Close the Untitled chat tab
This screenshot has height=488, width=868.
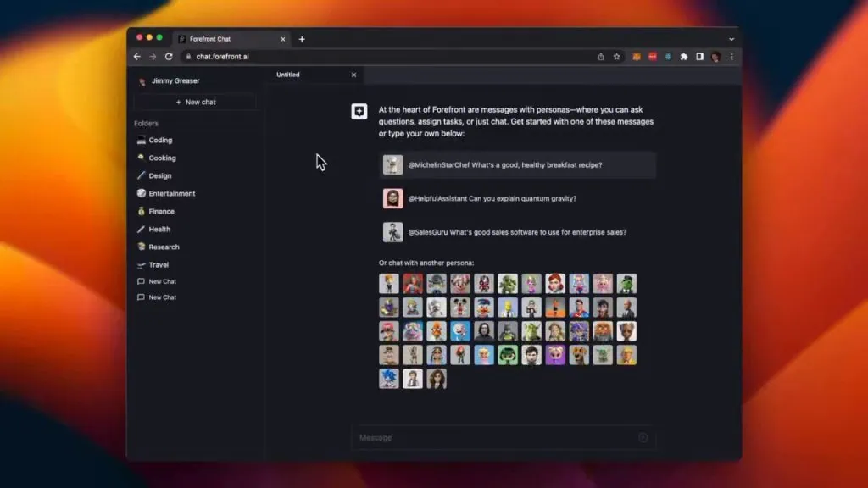click(353, 75)
